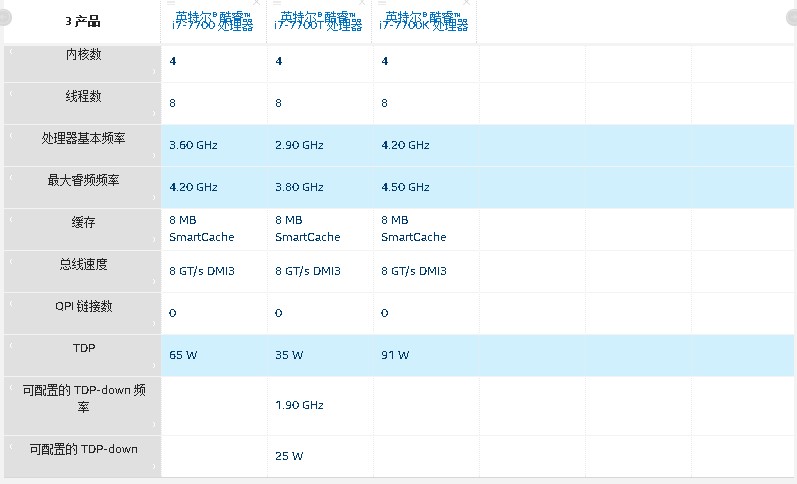Click the gray previous-products circle at left edge
This screenshot has width=797, height=484.
pos(4,17)
